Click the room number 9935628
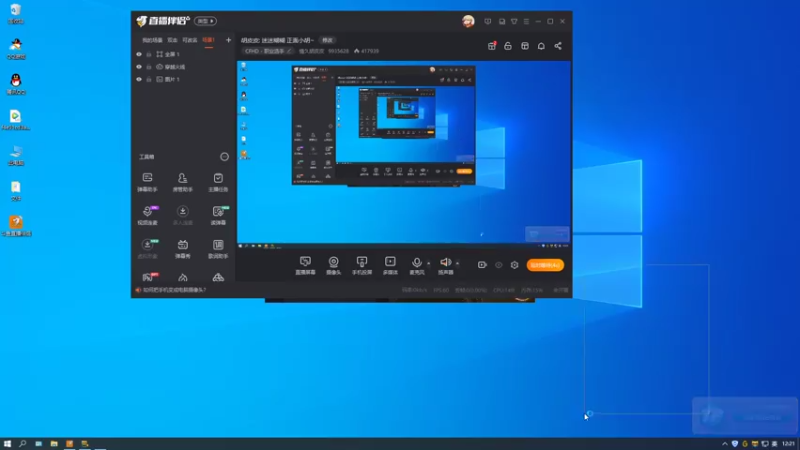The image size is (800, 450). click(x=338, y=51)
